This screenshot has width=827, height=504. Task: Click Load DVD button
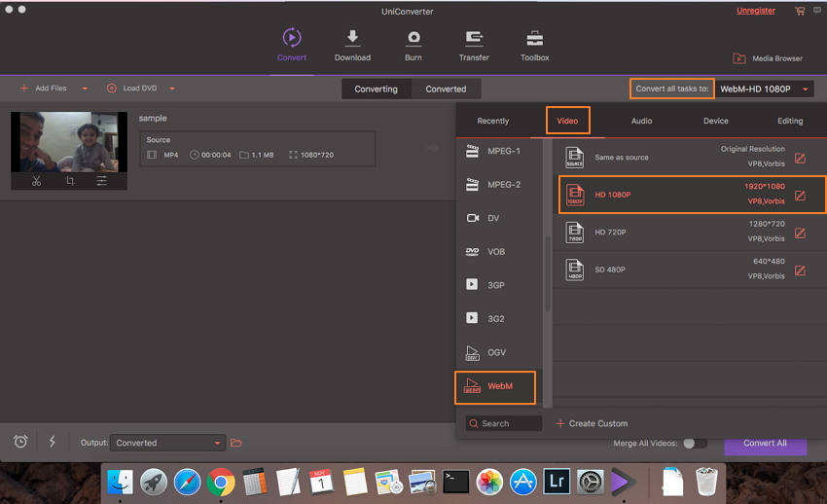132,88
